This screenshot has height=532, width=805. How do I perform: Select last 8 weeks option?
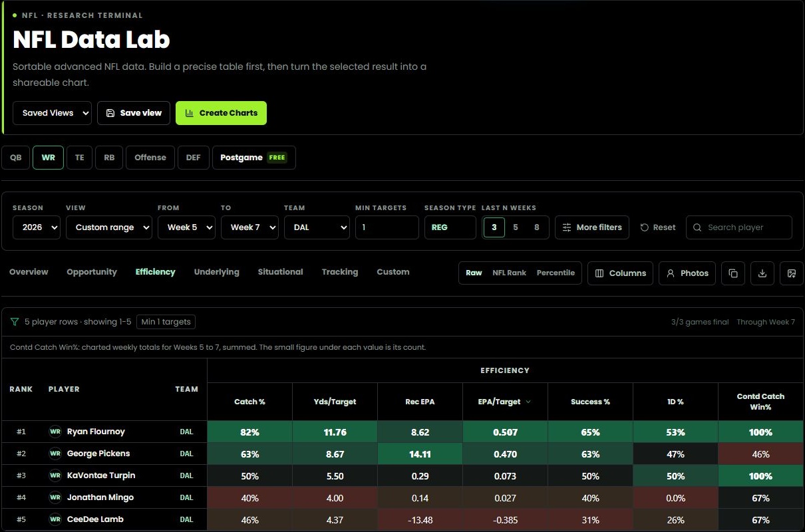click(537, 227)
